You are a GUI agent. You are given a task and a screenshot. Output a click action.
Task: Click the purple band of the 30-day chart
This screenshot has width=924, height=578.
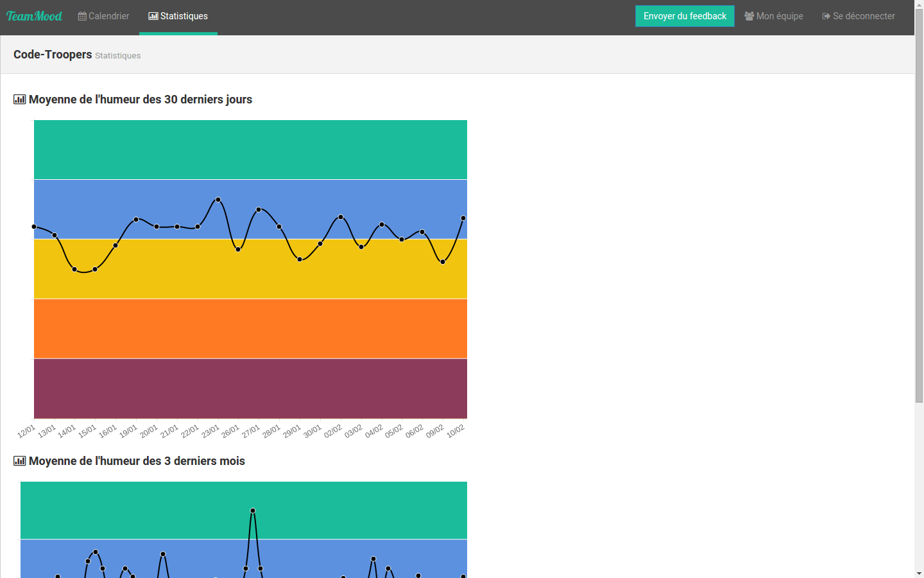[250, 389]
